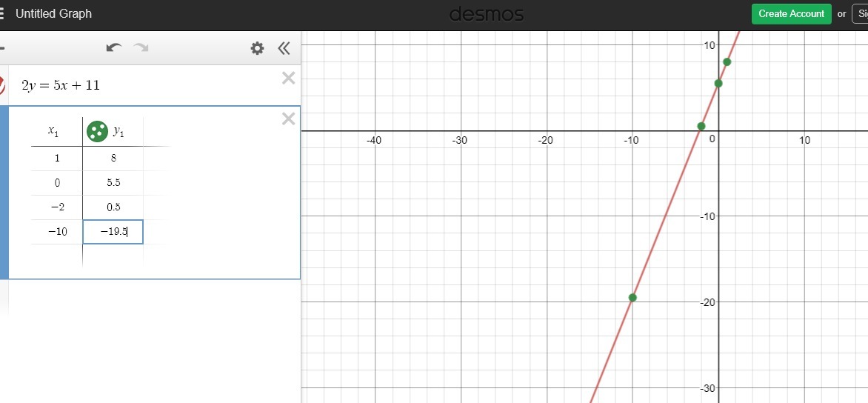Select table cell with x value −10
The height and width of the screenshot is (403, 868).
(x=57, y=231)
